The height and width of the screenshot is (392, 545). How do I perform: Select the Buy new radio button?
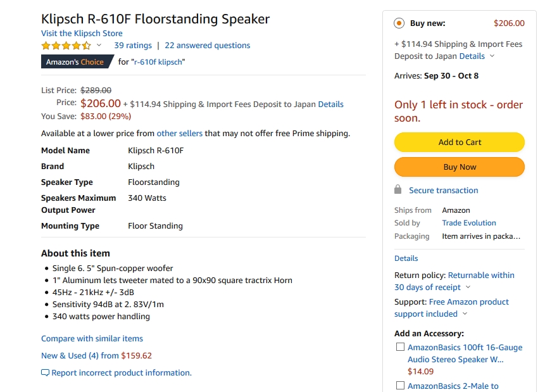(x=399, y=23)
